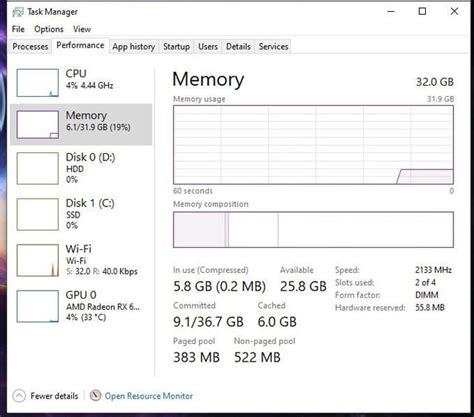Open the View menu
Viewport: 474px width, 417px height.
point(82,29)
